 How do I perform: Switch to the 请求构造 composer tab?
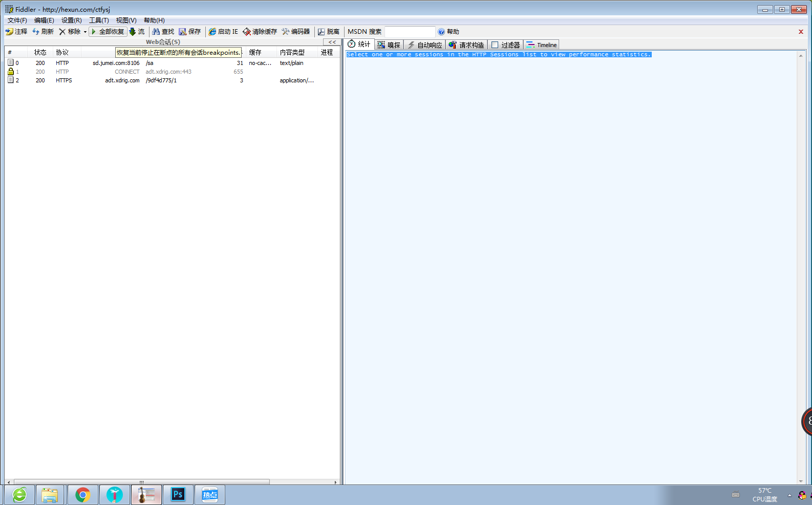click(466, 45)
